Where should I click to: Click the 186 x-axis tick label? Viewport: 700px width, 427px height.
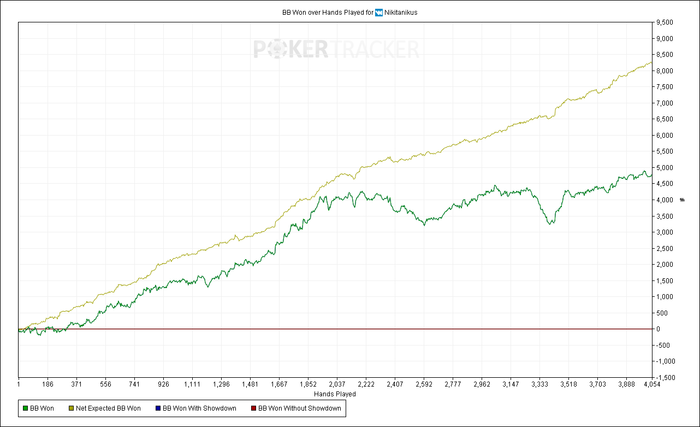(x=47, y=384)
